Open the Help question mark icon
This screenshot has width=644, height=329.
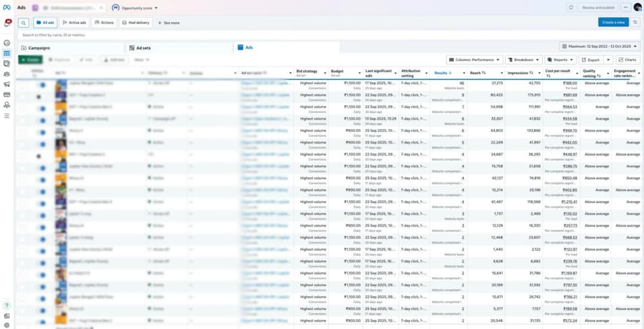(x=7, y=305)
